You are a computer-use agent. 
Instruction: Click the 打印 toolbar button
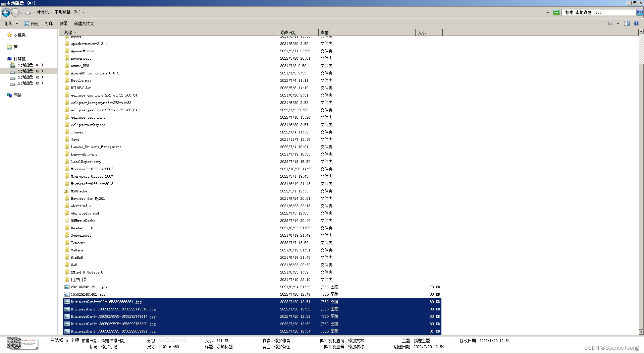[x=49, y=23]
